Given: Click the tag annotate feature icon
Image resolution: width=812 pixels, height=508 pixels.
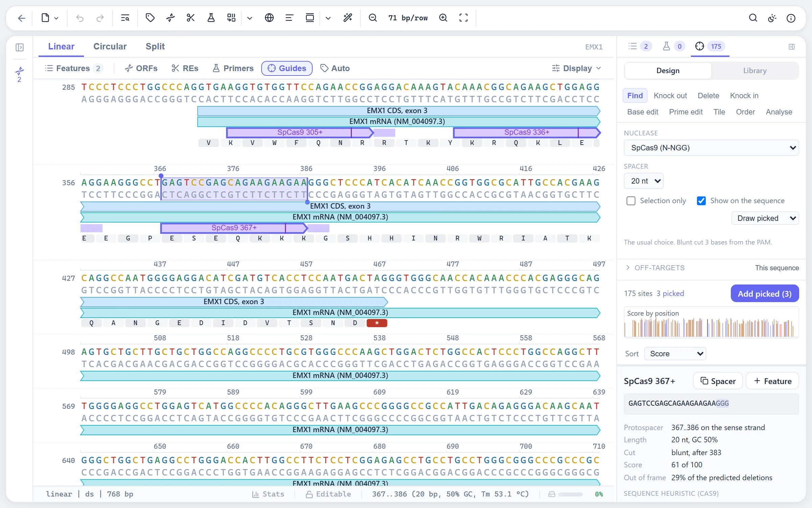Looking at the screenshot, I should tap(150, 18).
